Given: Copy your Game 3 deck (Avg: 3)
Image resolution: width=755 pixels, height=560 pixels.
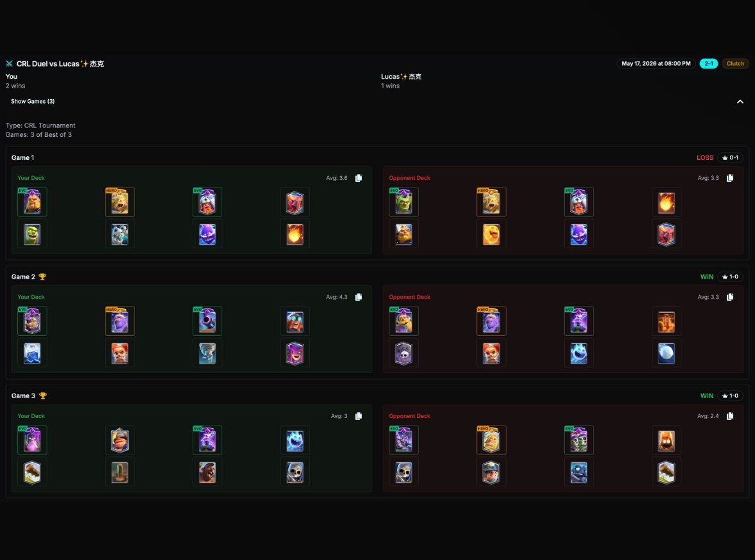Looking at the screenshot, I should [359, 415].
